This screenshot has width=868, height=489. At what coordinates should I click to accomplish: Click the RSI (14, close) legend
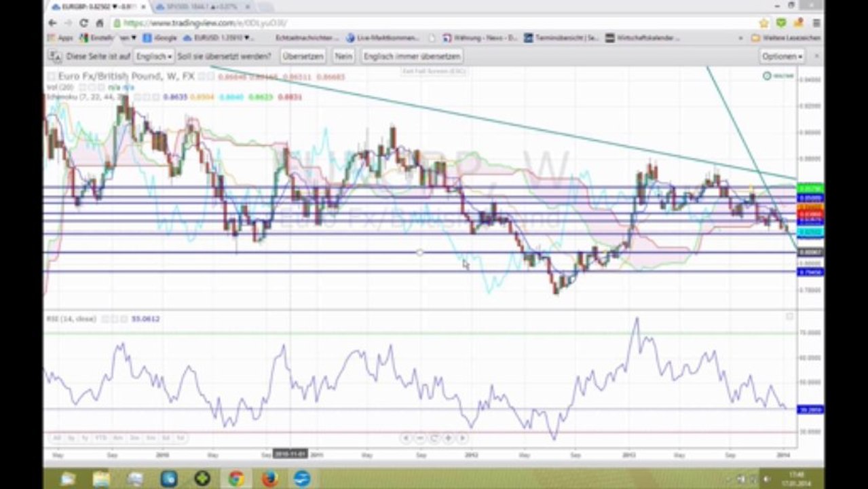pos(71,319)
